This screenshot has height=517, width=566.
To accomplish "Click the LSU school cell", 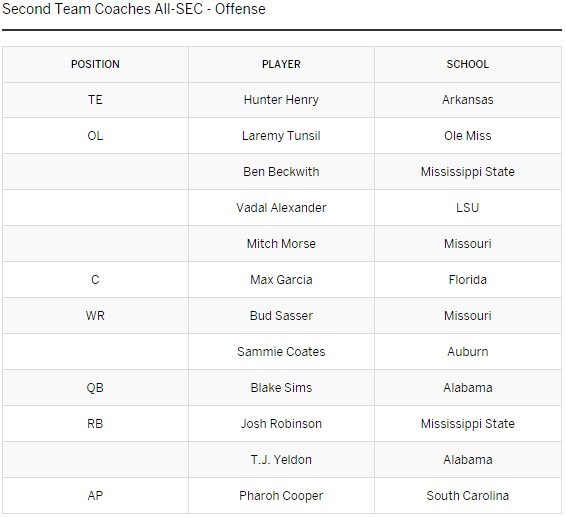I will 468,208.
